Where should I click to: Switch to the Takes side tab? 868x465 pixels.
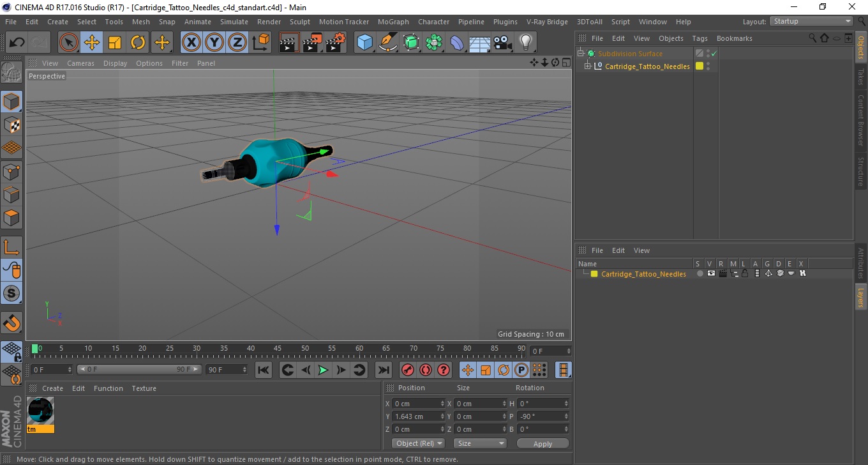[x=860, y=77]
